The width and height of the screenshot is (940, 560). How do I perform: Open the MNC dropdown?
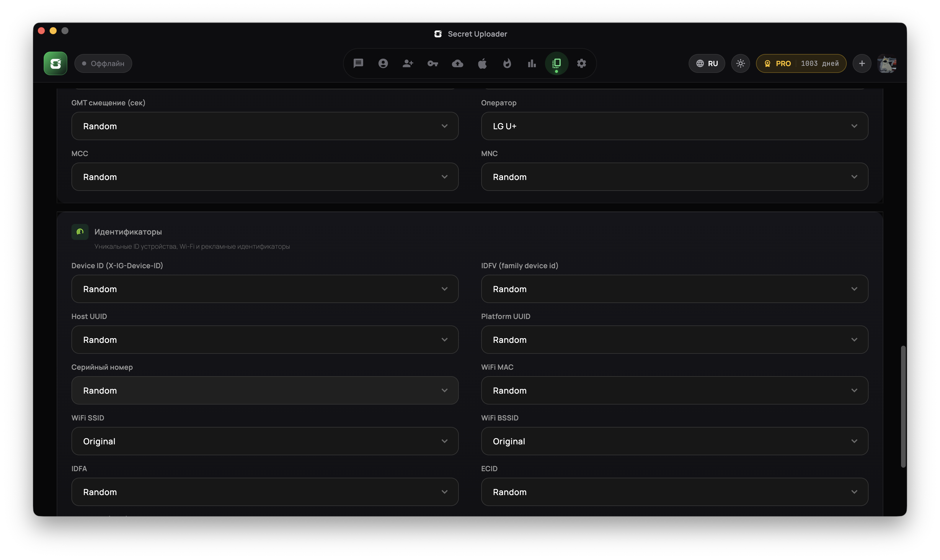[675, 177]
